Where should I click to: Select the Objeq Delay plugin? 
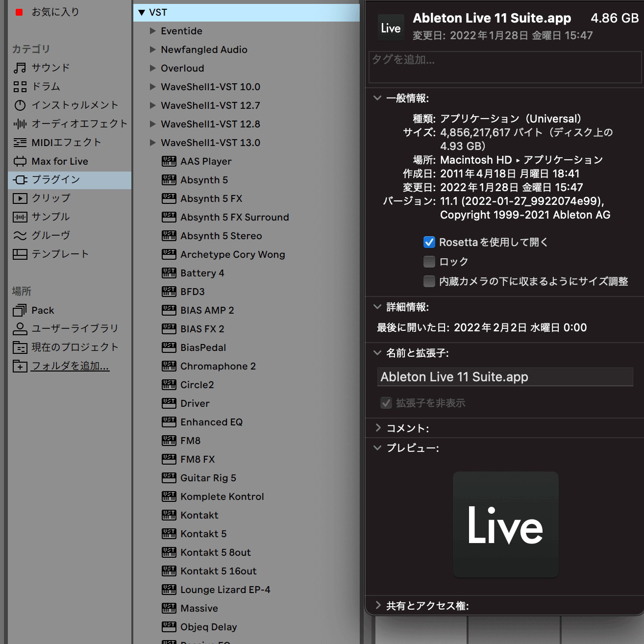(208, 627)
